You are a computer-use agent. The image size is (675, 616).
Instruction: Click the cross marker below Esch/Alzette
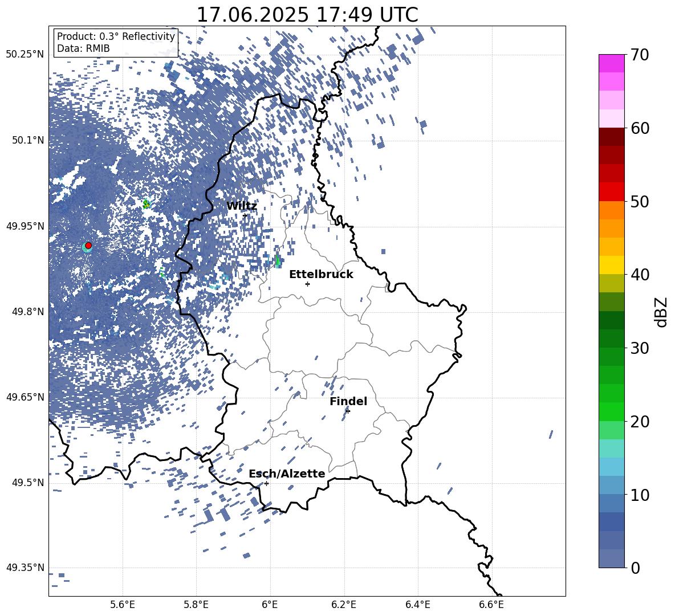(x=266, y=483)
